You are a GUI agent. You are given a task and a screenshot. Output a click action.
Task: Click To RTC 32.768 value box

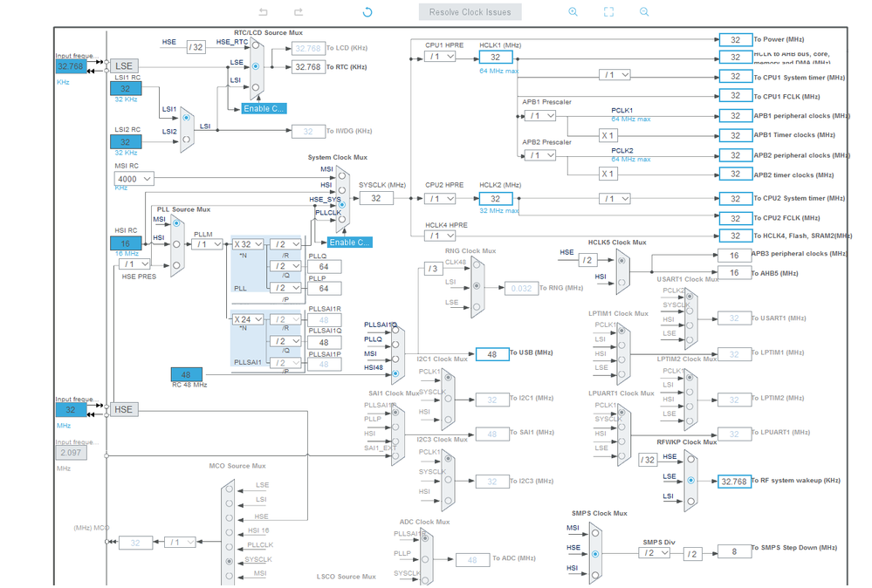(307, 66)
